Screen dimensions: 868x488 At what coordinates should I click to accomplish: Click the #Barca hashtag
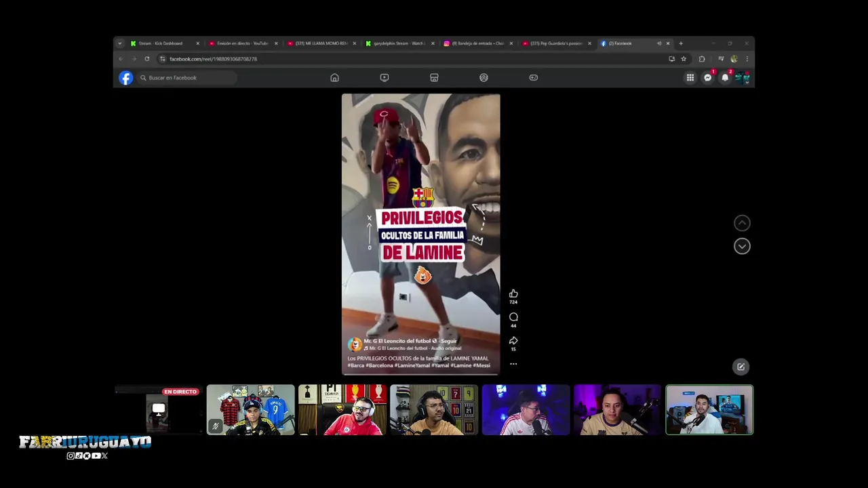[355, 365]
